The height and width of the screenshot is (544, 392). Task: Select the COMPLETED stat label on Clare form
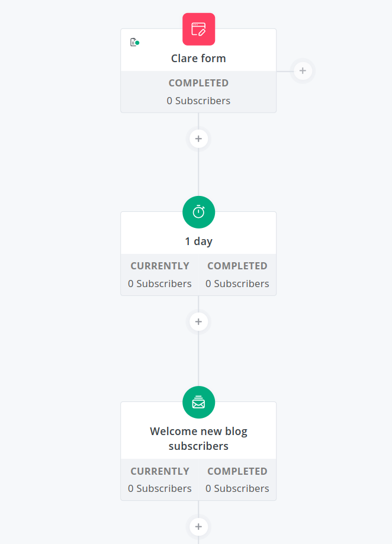pyautogui.click(x=198, y=83)
